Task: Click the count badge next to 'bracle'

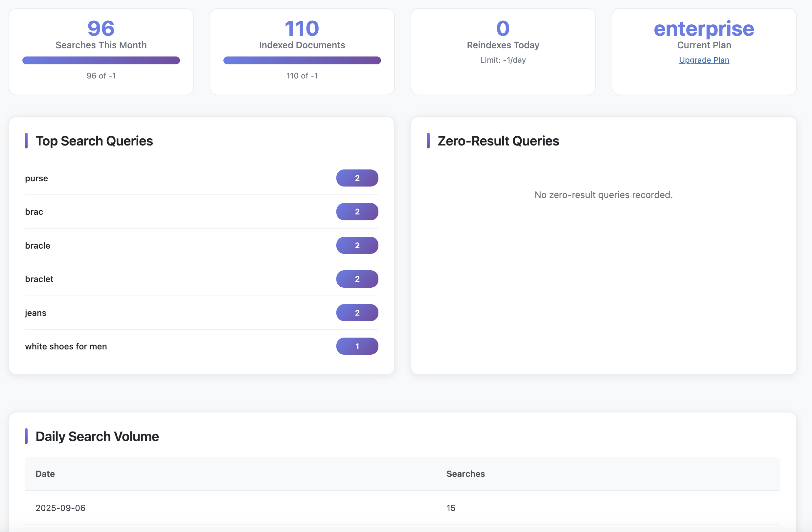Action: tap(357, 245)
